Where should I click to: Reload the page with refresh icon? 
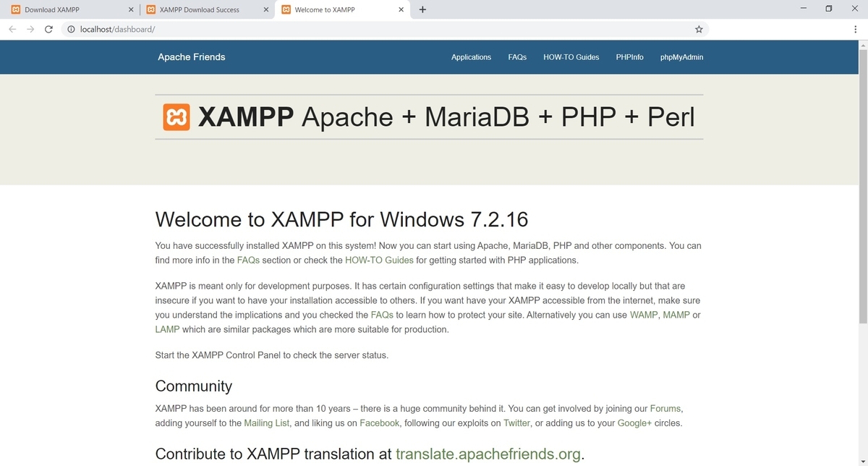pyautogui.click(x=48, y=30)
